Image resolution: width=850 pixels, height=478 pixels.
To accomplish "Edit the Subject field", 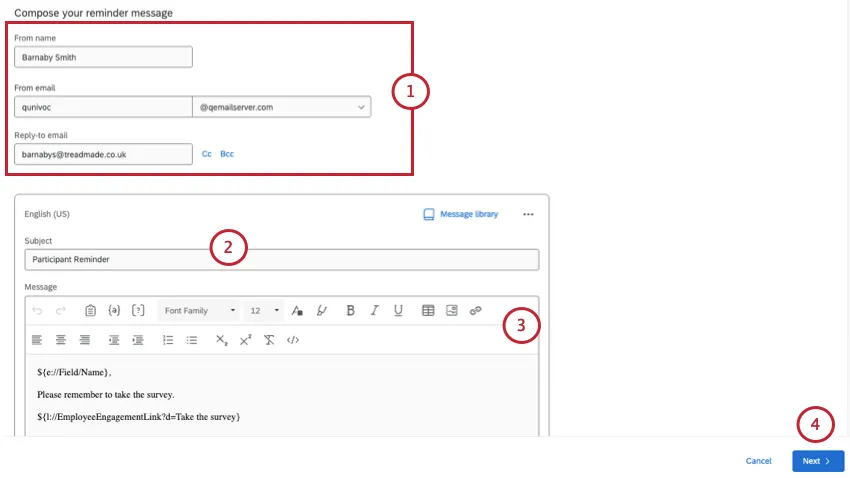I will [282, 260].
